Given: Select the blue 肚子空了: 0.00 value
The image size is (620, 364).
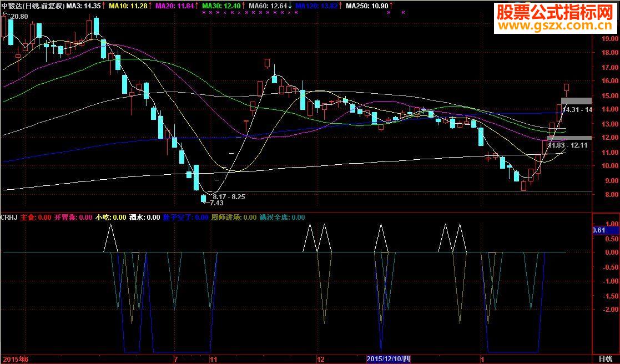Looking at the screenshot, I should click(x=185, y=218).
